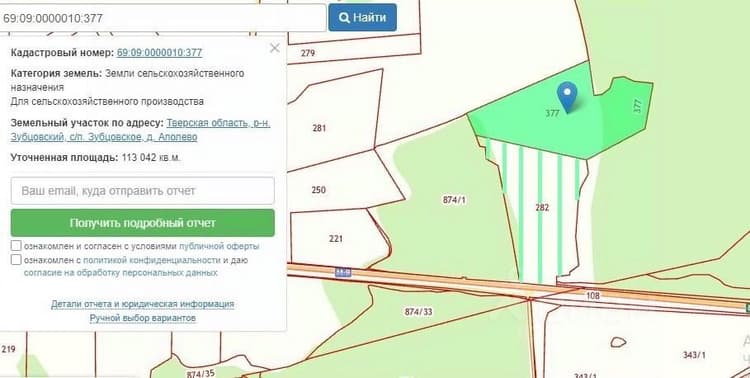The height and width of the screenshot is (378, 750).
Task: Check the публичной оферты agreement checkbox
Action: pos(16,246)
